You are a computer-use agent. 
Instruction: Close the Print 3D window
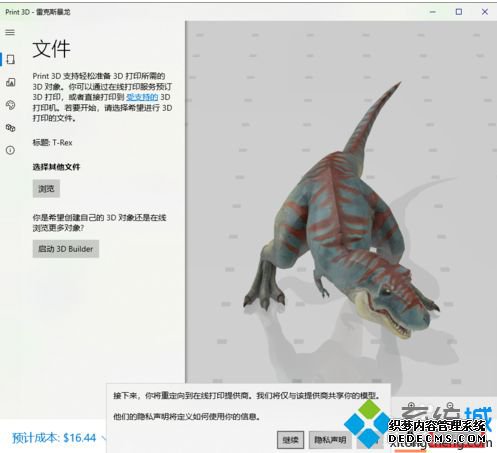(x=485, y=12)
